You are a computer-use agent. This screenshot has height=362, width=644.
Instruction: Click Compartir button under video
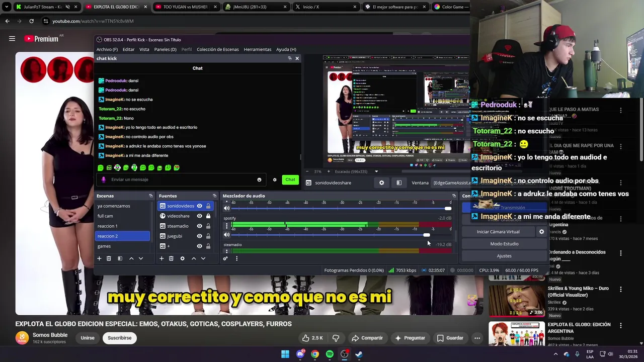point(367,338)
